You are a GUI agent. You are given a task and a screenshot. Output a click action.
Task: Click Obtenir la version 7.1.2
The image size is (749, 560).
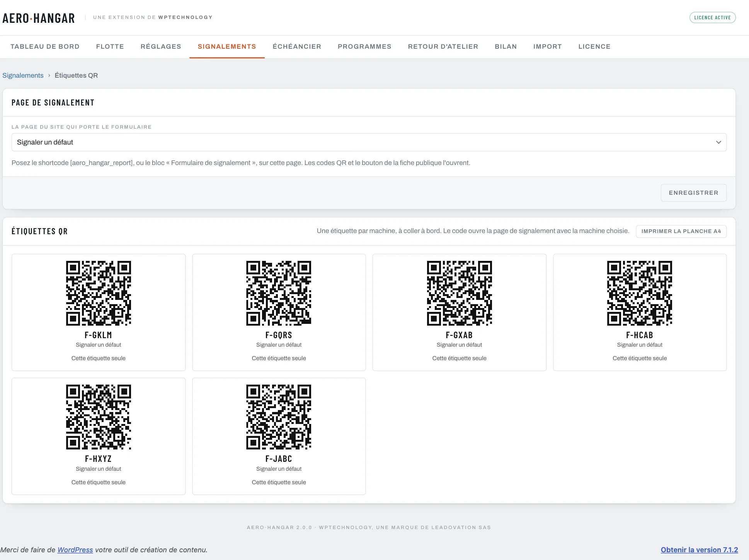click(x=699, y=550)
